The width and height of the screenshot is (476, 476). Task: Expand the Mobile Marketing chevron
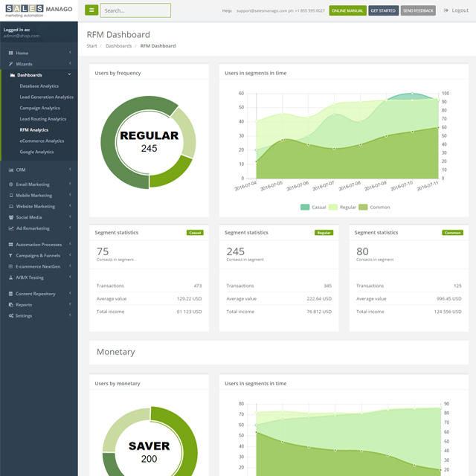[70, 195]
